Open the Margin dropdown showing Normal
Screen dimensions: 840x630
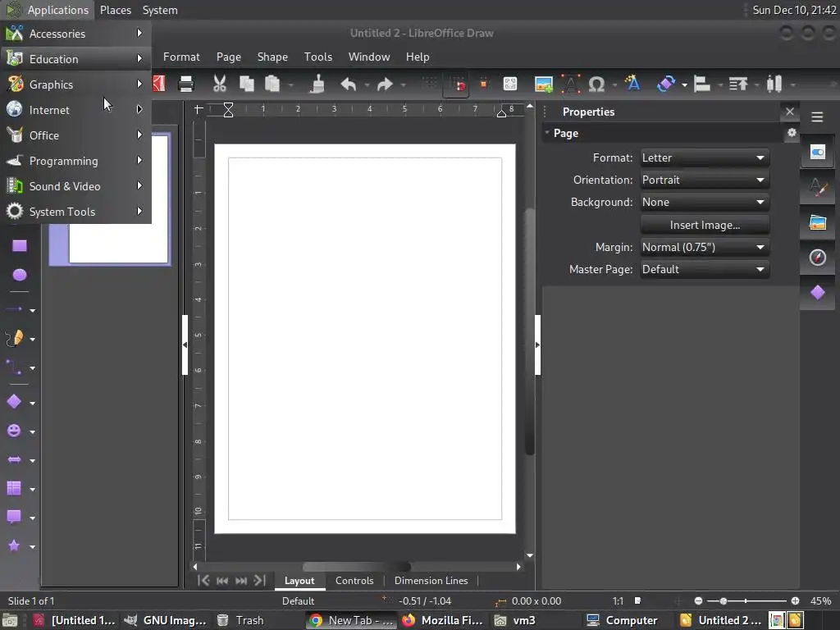coord(705,248)
